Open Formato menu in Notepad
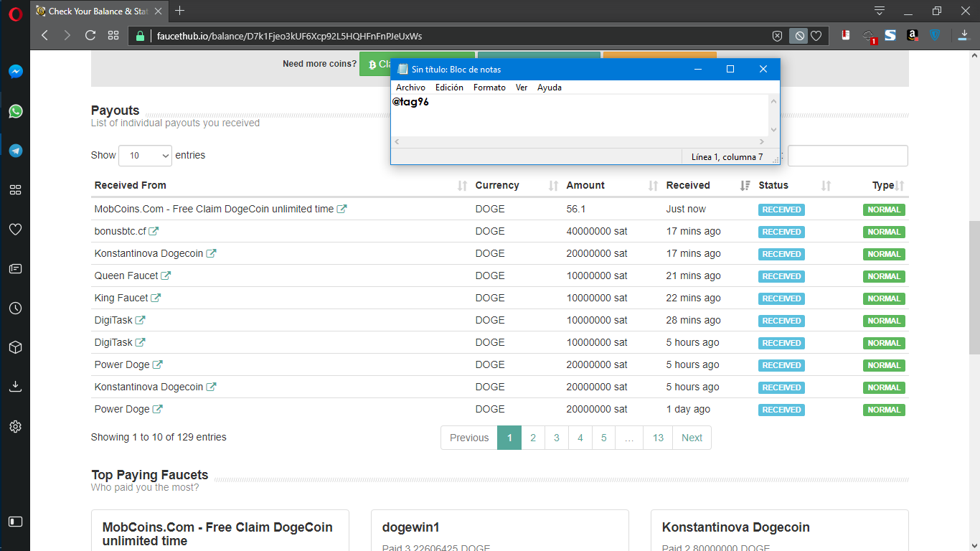980x551 pixels. (x=489, y=88)
